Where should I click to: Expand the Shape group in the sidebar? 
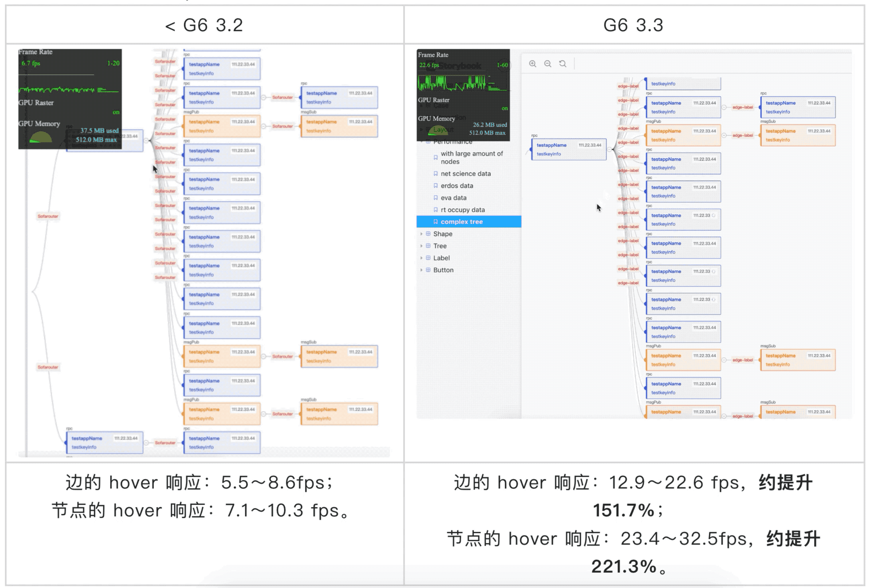421,234
